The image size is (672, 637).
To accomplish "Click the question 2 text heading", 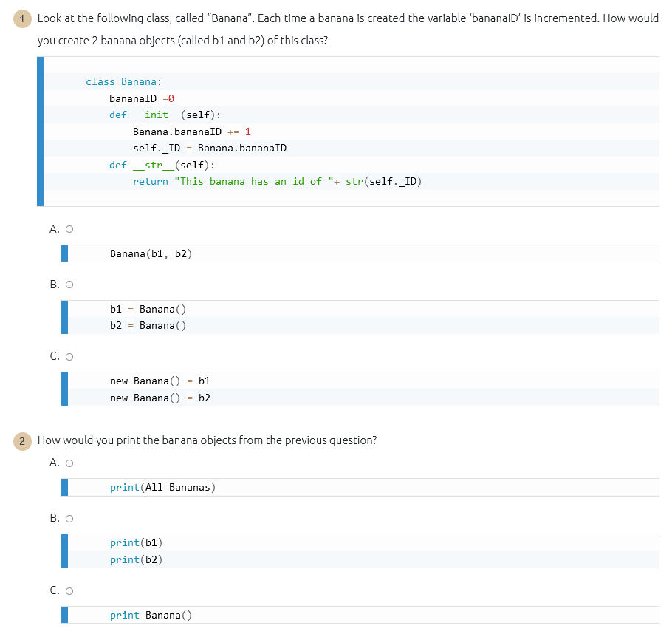I will tap(207, 440).
